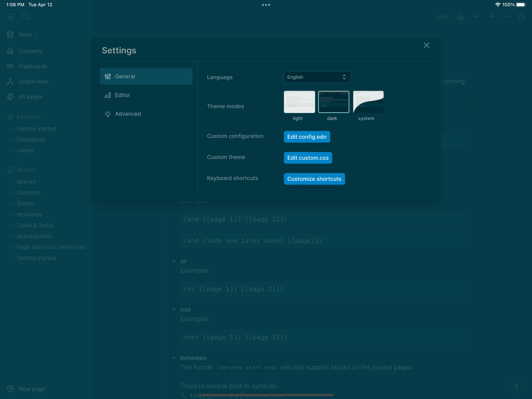The width and height of the screenshot is (532, 399).
Task: Toggle the right sidebar panel icon
Action: pos(521,17)
